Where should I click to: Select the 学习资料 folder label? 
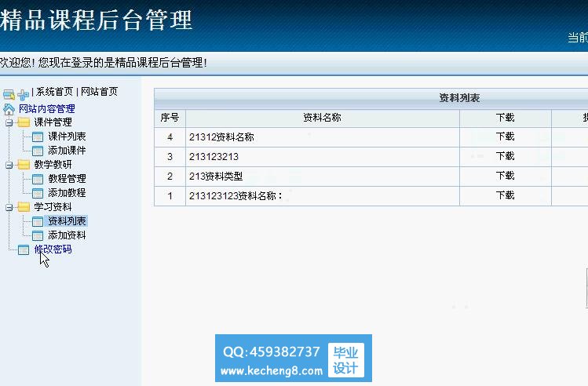[53, 207]
